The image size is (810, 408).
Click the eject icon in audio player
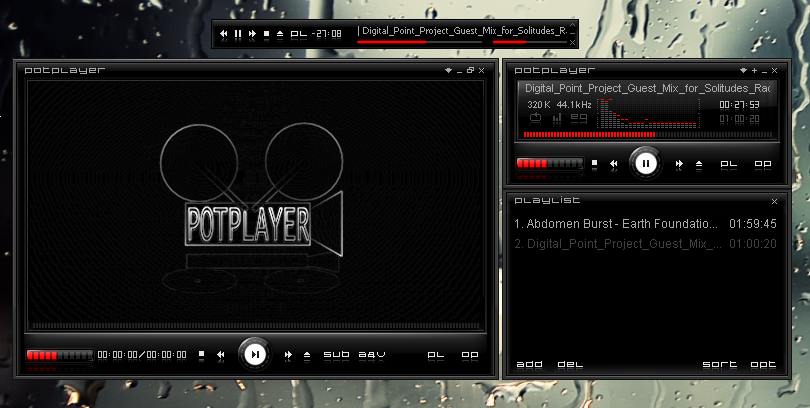click(699, 164)
